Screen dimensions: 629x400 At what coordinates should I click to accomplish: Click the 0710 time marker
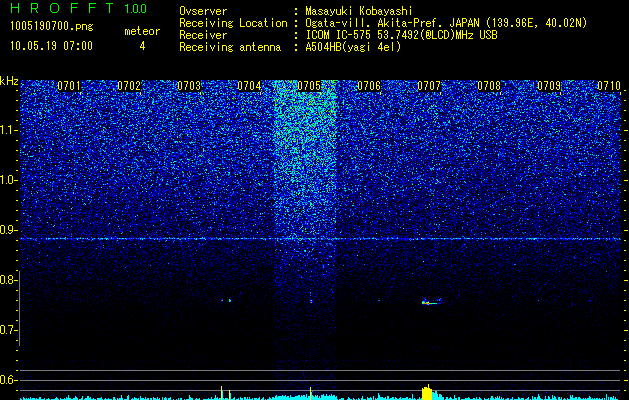[x=609, y=86]
